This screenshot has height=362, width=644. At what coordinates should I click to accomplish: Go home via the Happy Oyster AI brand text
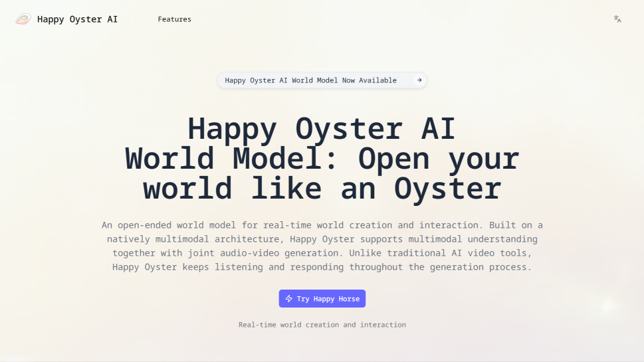(77, 19)
